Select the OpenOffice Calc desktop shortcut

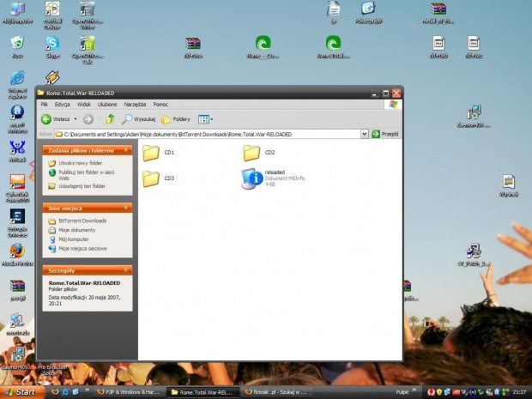[x=88, y=50]
